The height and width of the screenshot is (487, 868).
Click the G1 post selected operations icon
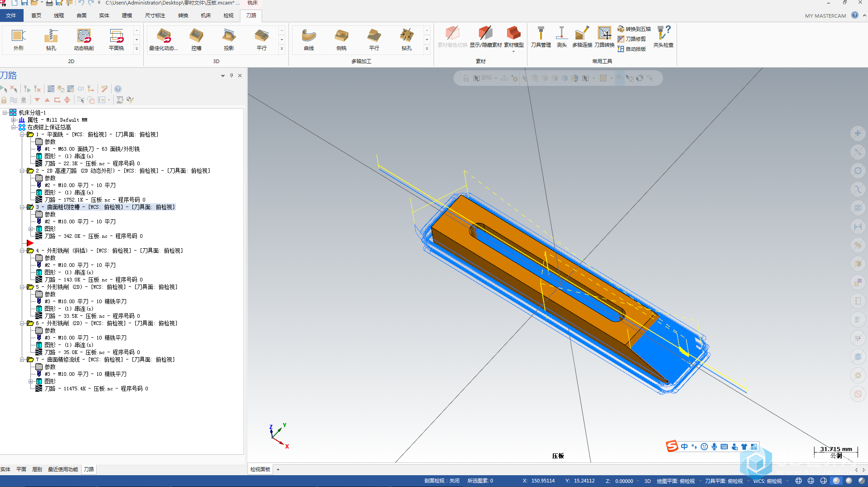pyautogui.click(x=81, y=89)
